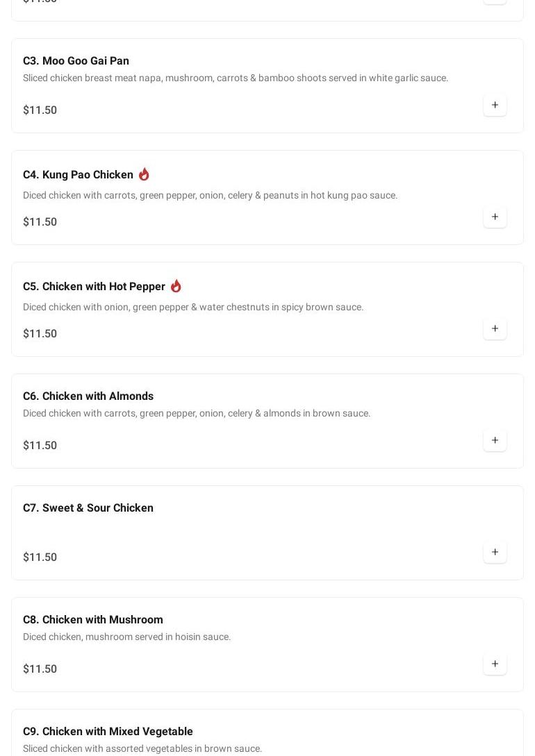
Task: Select C7. Sweet & Sour Chicken title
Action: pyautogui.click(x=88, y=508)
